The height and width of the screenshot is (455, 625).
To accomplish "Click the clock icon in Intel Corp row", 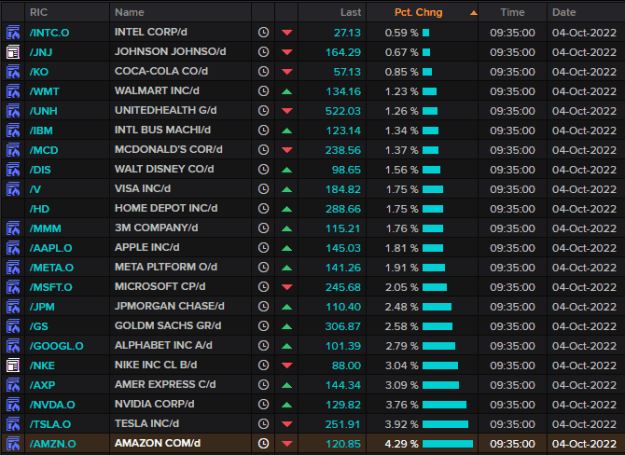I will [x=263, y=32].
